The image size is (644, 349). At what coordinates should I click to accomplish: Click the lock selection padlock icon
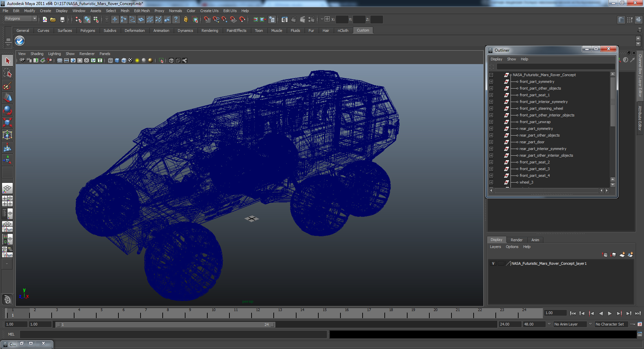click(185, 19)
